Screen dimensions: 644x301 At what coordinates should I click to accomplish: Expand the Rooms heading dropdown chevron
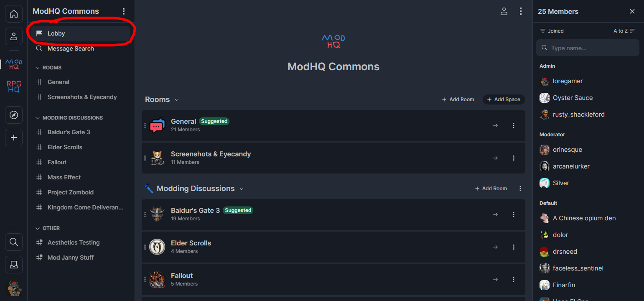tap(177, 99)
